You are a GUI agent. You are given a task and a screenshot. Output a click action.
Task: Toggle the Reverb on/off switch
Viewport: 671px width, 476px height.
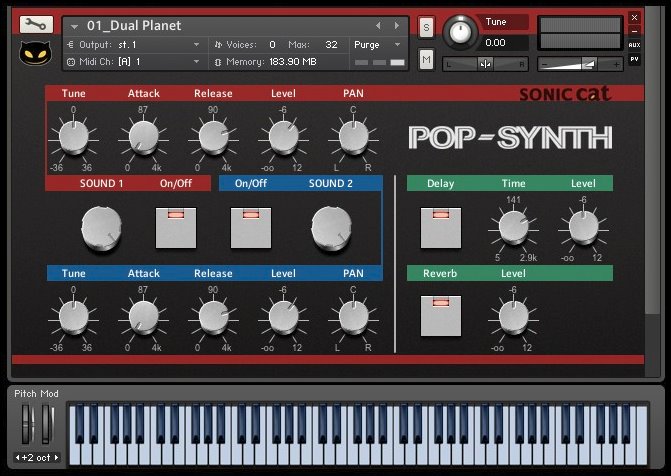(441, 316)
